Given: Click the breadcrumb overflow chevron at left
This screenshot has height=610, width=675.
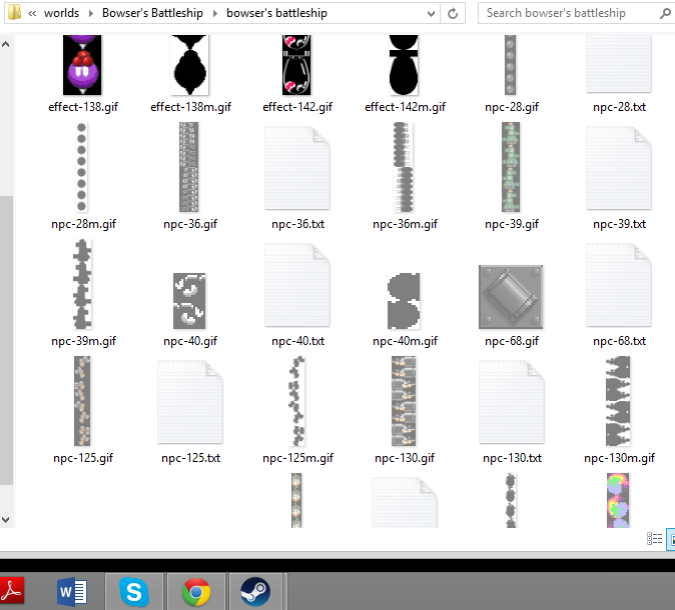Looking at the screenshot, I should pos(33,14).
